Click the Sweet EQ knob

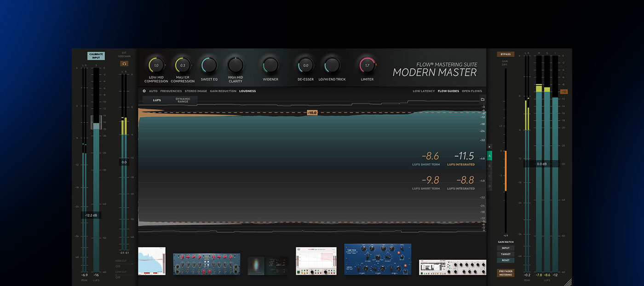click(x=209, y=65)
